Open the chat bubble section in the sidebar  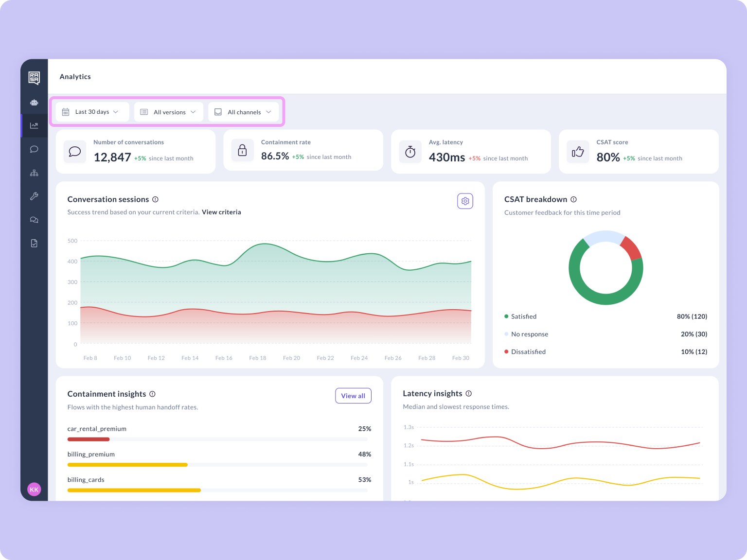point(34,149)
